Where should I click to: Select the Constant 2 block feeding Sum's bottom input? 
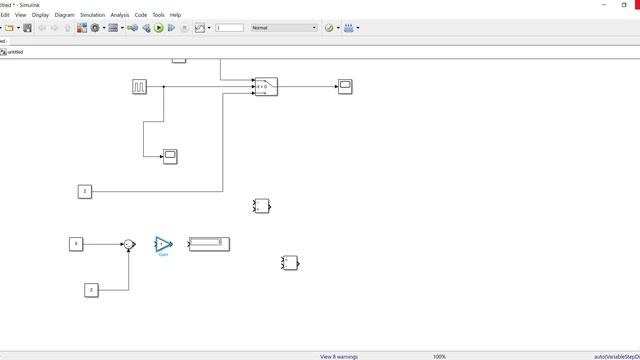coord(91,290)
